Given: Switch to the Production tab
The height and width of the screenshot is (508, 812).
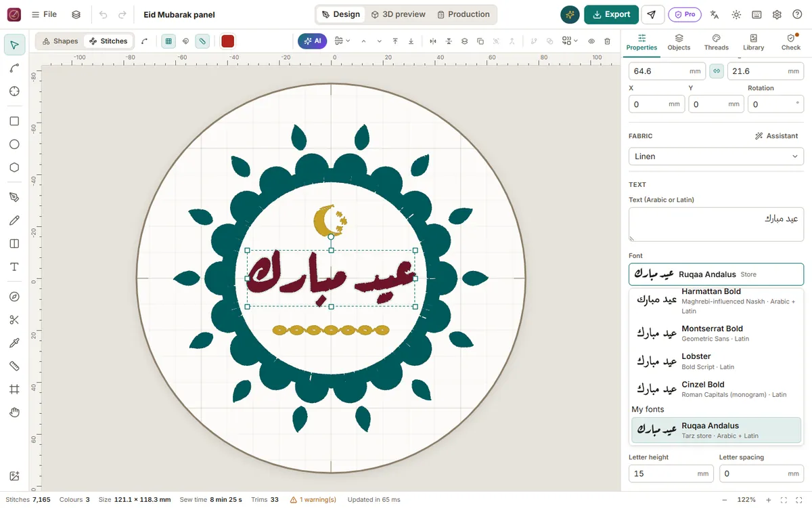Looking at the screenshot, I should pyautogui.click(x=464, y=14).
